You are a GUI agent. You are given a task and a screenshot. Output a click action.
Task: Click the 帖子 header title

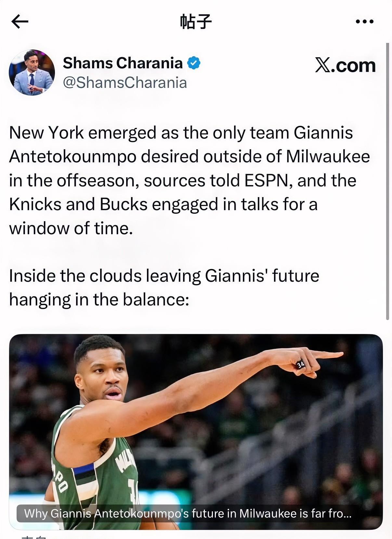(x=196, y=22)
